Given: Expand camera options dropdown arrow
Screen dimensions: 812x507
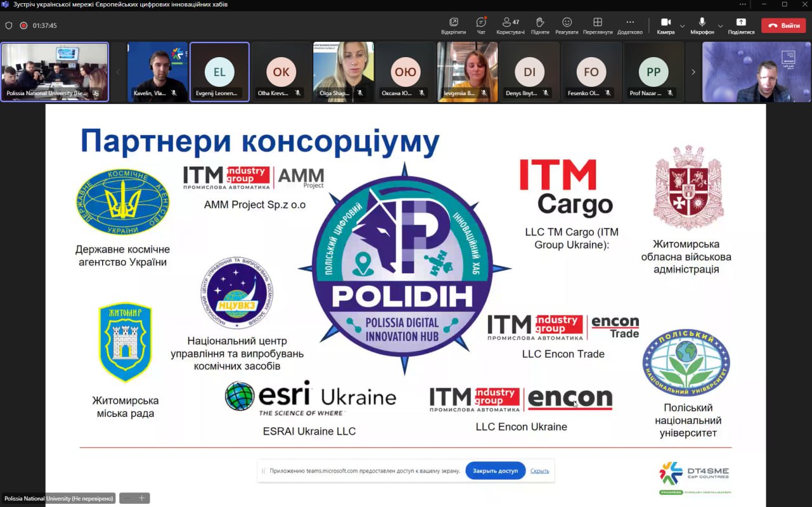Looking at the screenshot, I should [x=683, y=26].
